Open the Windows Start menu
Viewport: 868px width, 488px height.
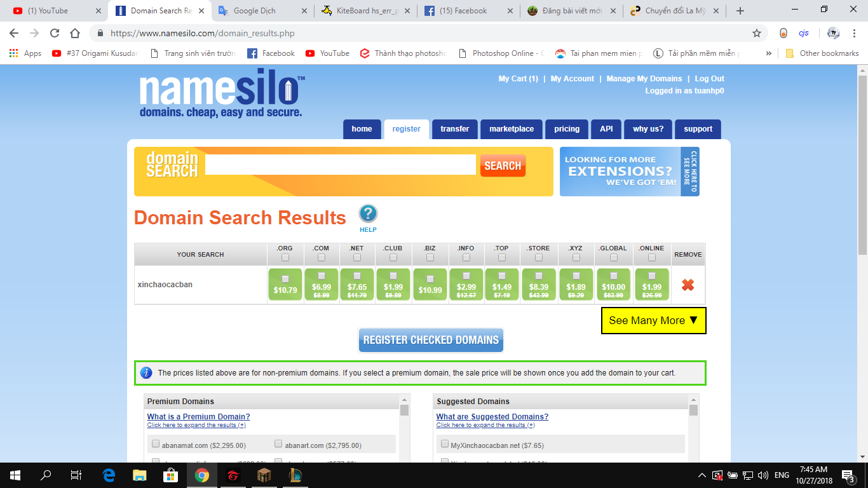tap(15, 475)
